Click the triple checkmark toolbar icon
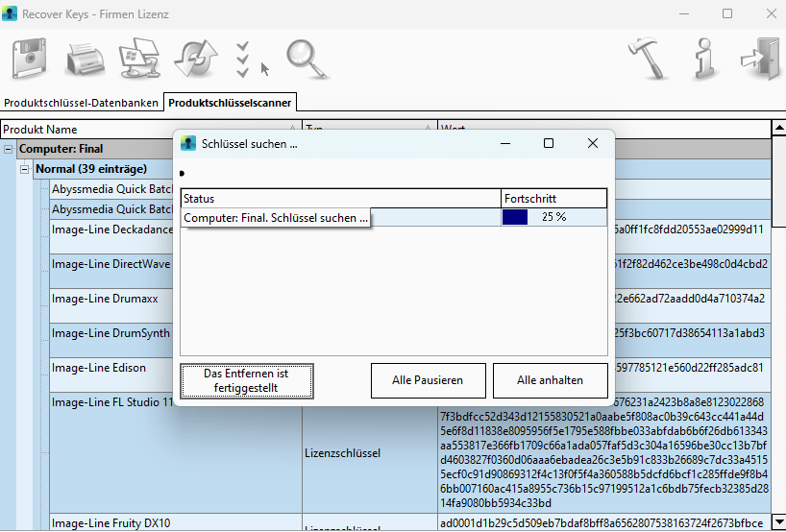The image size is (786, 532). click(242, 60)
